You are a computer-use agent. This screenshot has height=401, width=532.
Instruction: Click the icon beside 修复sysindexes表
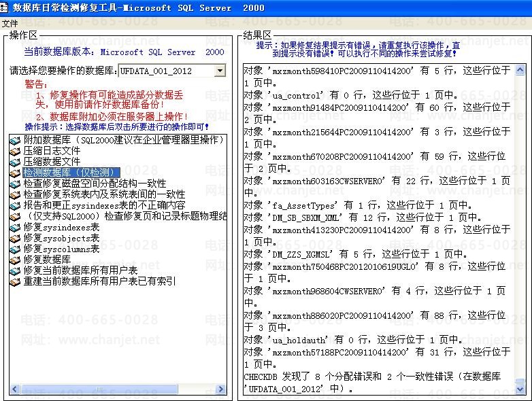15,227
